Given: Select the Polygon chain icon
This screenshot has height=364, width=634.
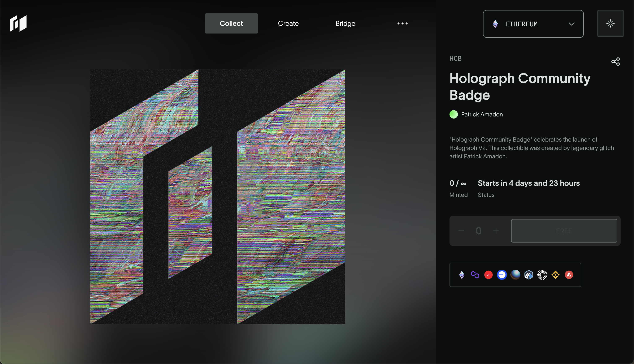Looking at the screenshot, I should [475, 275].
